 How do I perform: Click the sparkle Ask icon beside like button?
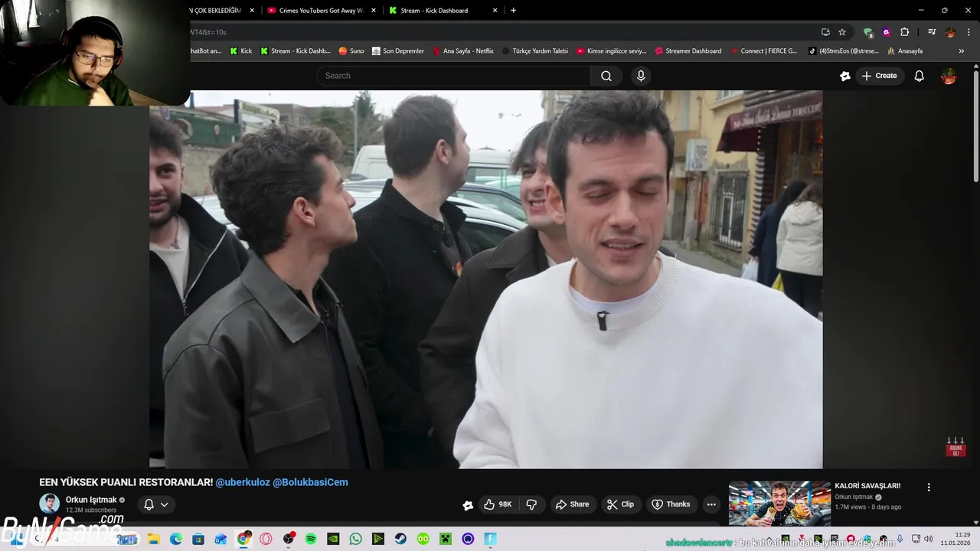click(468, 505)
